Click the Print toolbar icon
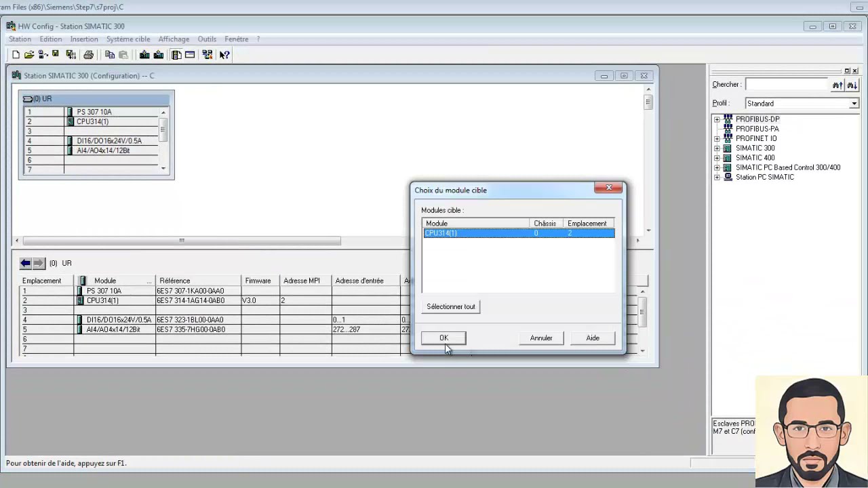This screenshot has height=488, width=868. pos(88,55)
